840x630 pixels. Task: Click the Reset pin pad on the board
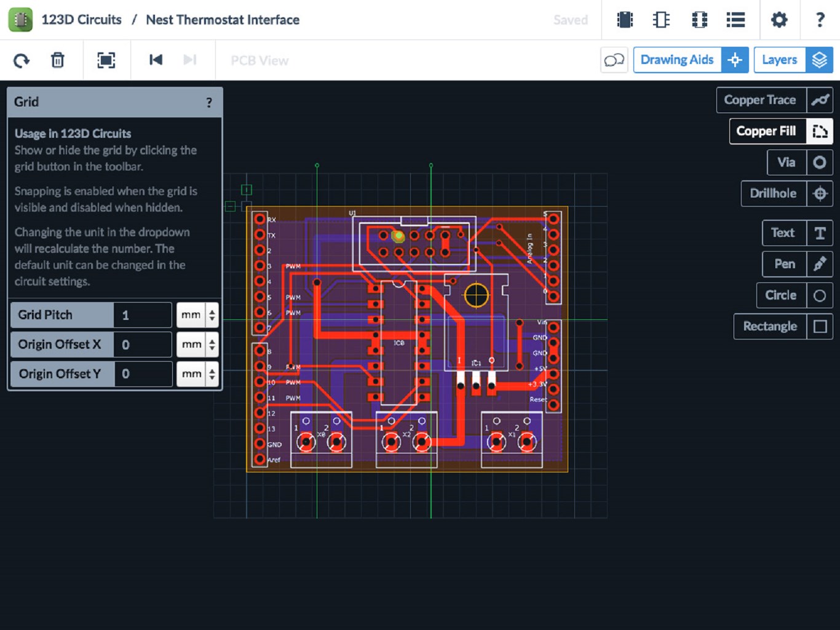coord(553,405)
